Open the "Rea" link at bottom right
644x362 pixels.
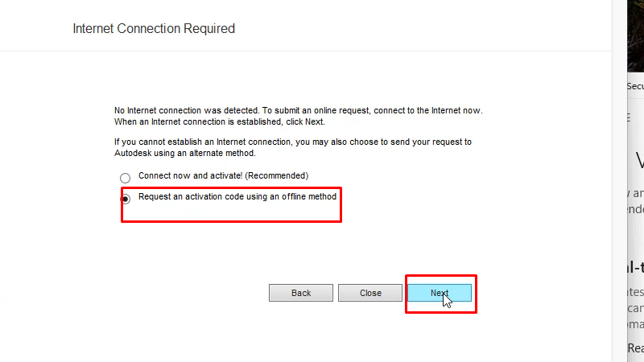[x=635, y=348]
